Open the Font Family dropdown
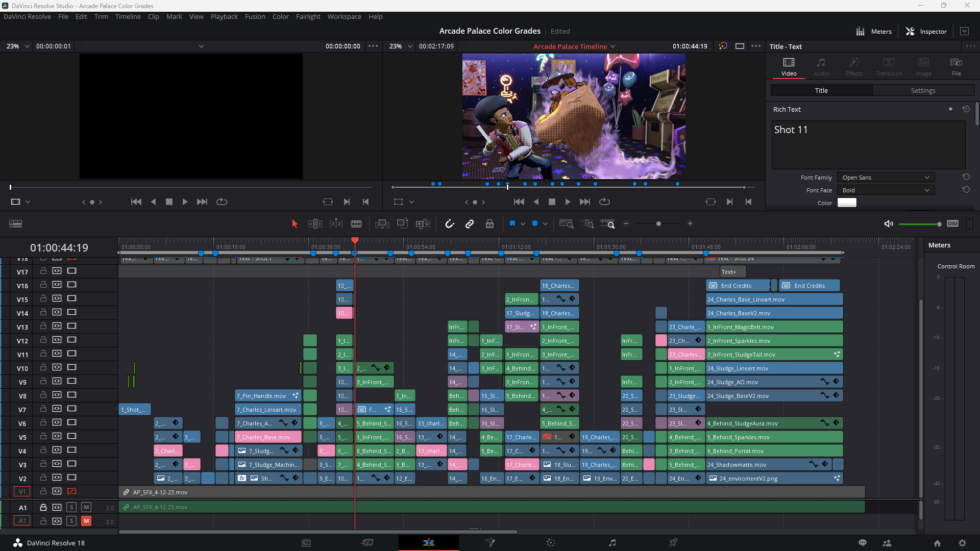 (886, 178)
